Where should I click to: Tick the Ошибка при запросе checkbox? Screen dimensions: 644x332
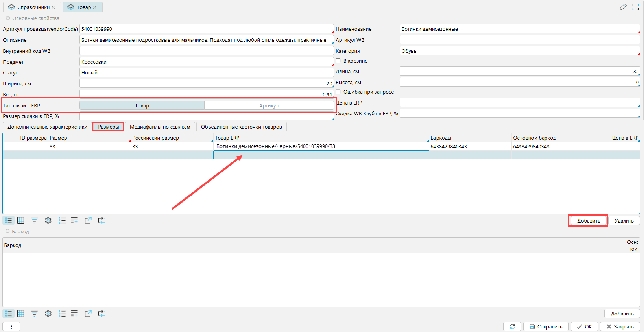tap(338, 92)
